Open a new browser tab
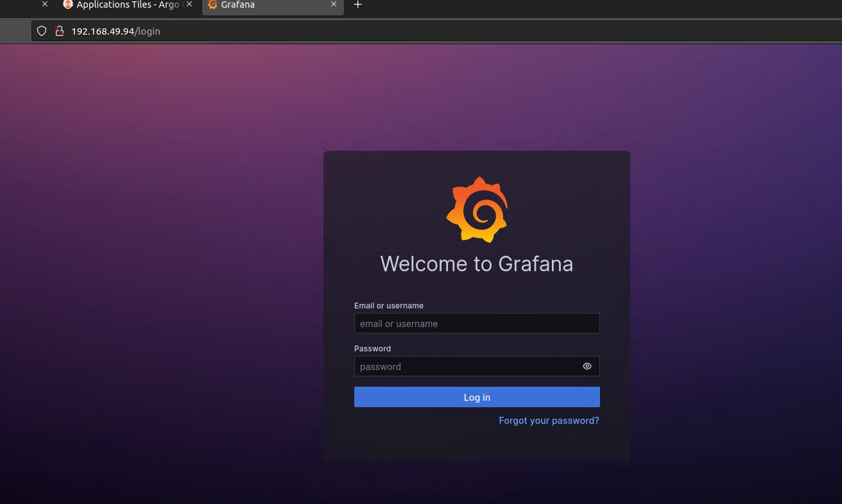The height and width of the screenshot is (504, 842). click(358, 4)
